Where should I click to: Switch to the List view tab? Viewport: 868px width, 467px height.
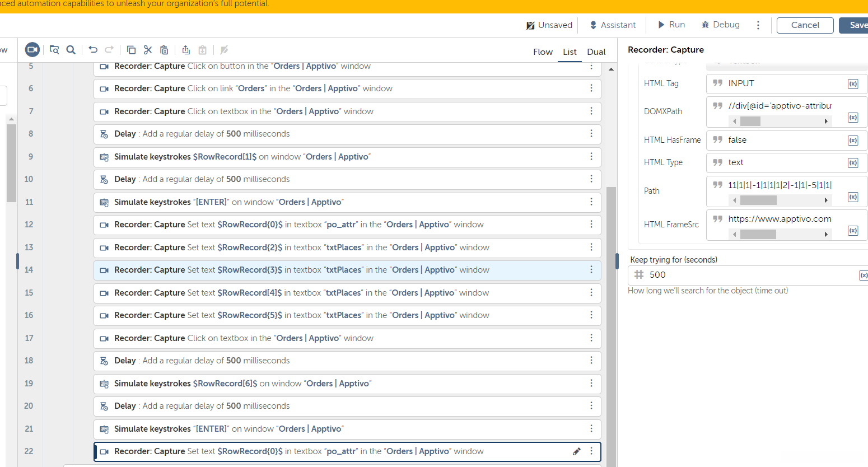(x=570, y=52)
